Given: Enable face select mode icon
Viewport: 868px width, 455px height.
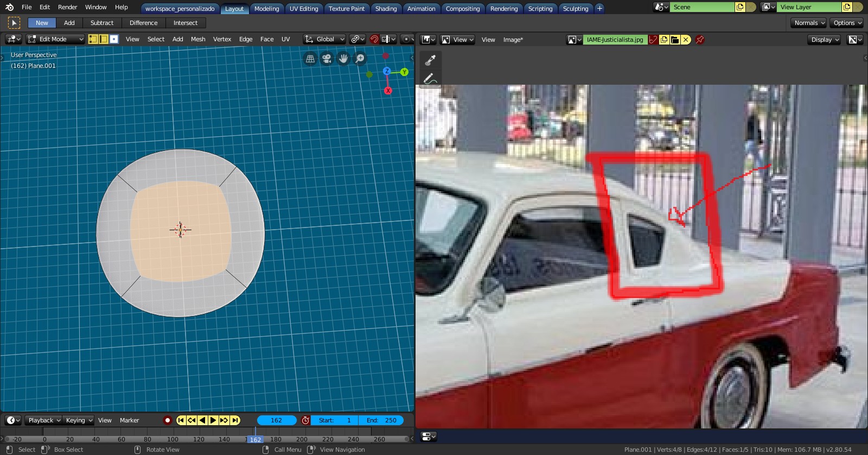Looking at the screenshot, I should (x=114, y=39).
